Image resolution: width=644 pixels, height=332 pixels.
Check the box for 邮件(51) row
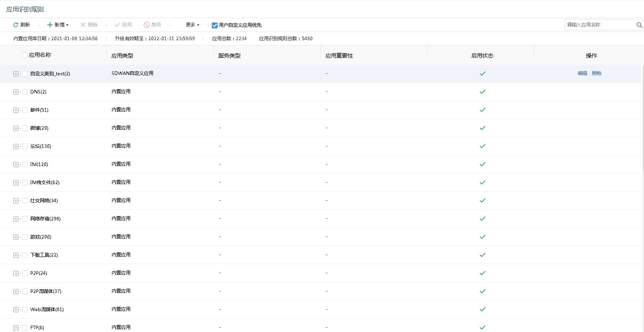[x=25, y=110]
